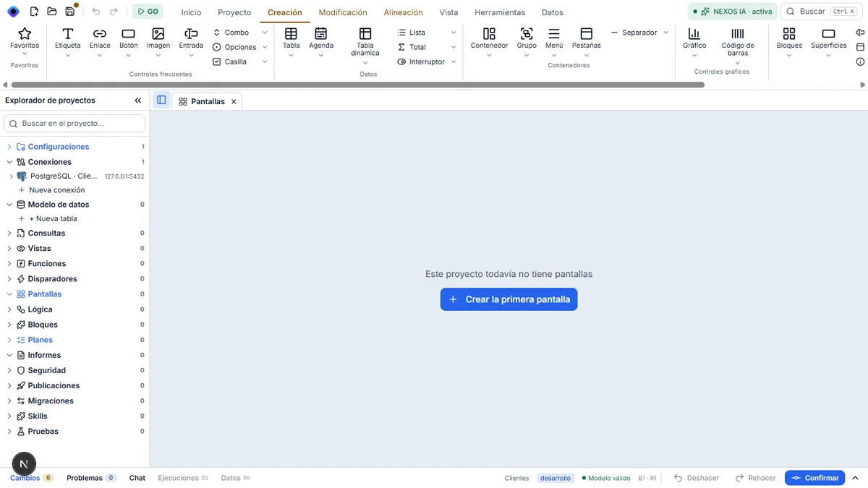Click Deshacer in the status bar
The image size is (868, 488).
(x=697, y=478)
